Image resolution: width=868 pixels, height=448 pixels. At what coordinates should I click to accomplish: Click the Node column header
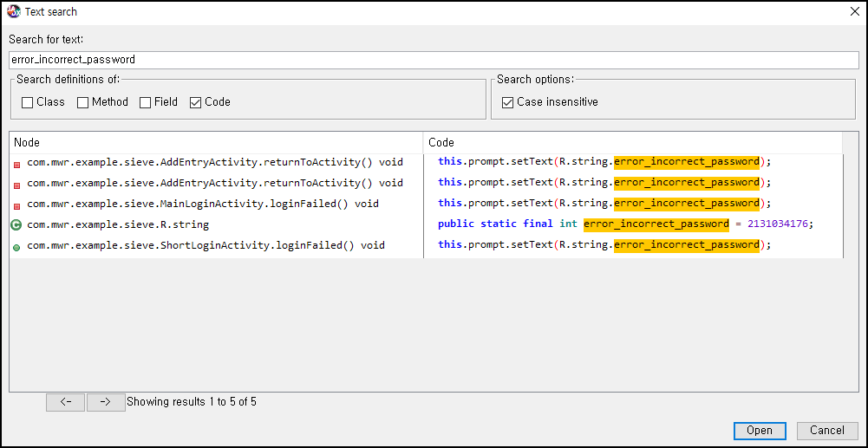[x=216, y=142]
